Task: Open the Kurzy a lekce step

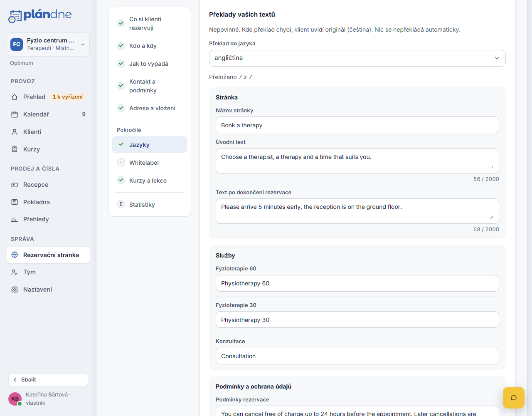Action: point(150,181)
